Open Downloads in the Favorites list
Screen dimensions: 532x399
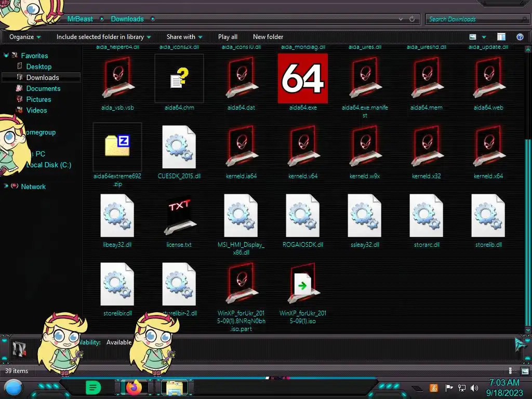click(43, 77)
